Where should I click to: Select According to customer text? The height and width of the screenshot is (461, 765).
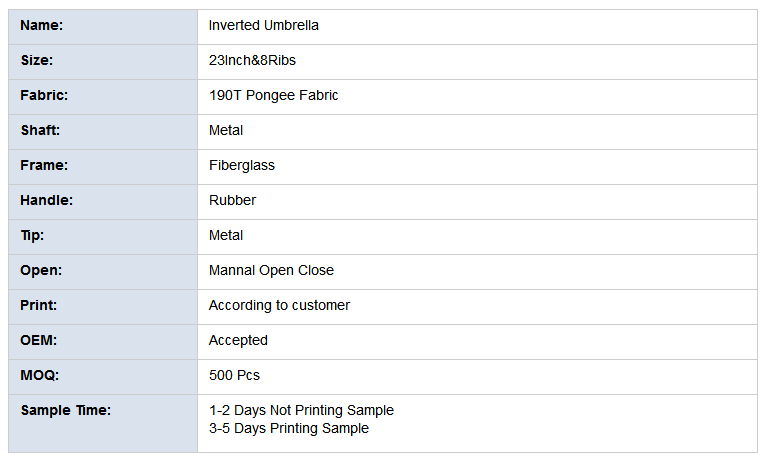click(x=280, y=305)
